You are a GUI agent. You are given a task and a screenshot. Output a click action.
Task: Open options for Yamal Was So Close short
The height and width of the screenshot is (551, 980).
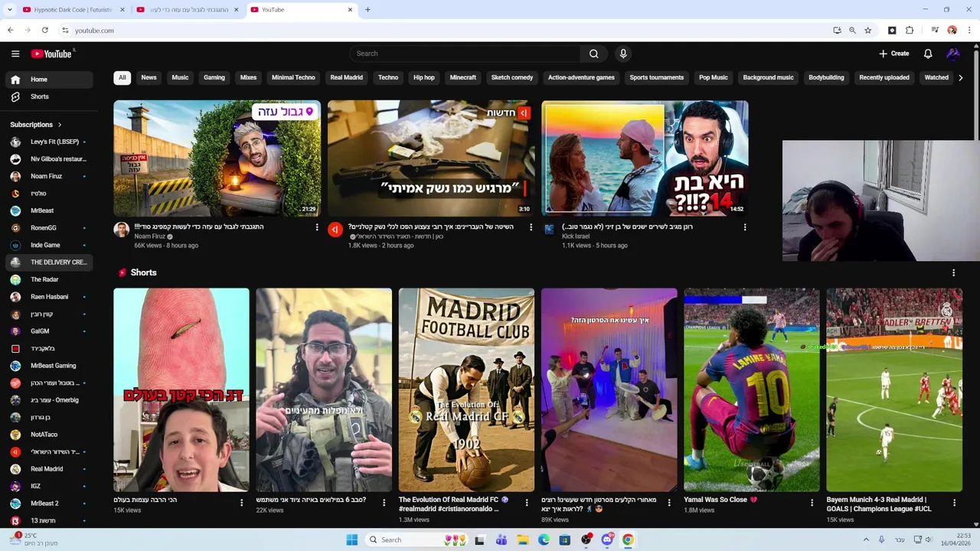click(x=812, y=503)
